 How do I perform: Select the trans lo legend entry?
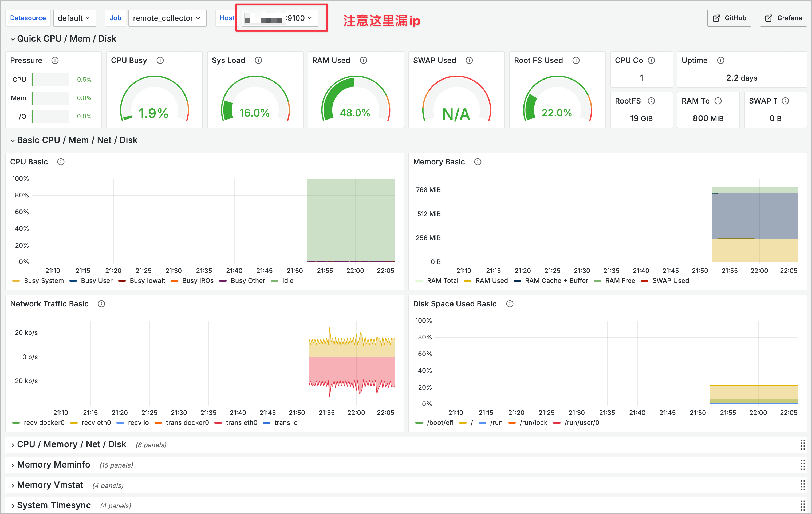pyautogui.click(x=286, y=423)
